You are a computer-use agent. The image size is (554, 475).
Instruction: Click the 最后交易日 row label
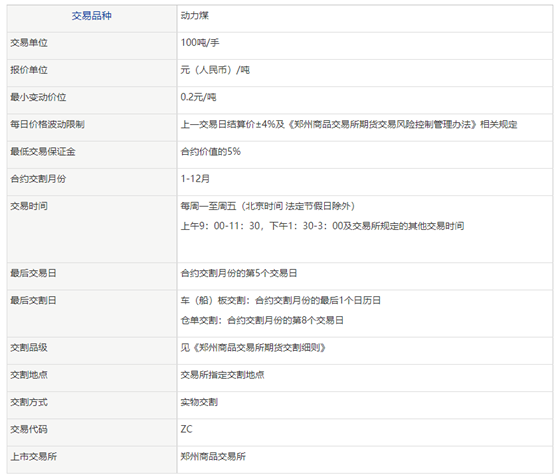[34, 273]
